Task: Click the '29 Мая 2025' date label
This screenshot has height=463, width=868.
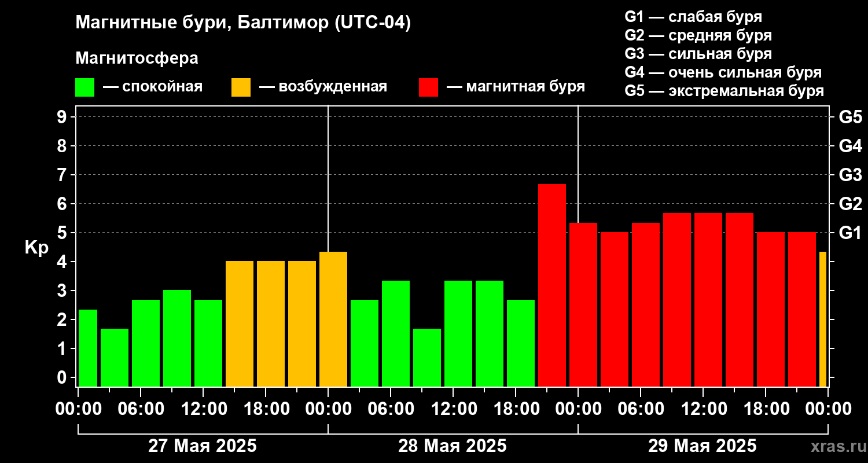Action: (703, 446)
